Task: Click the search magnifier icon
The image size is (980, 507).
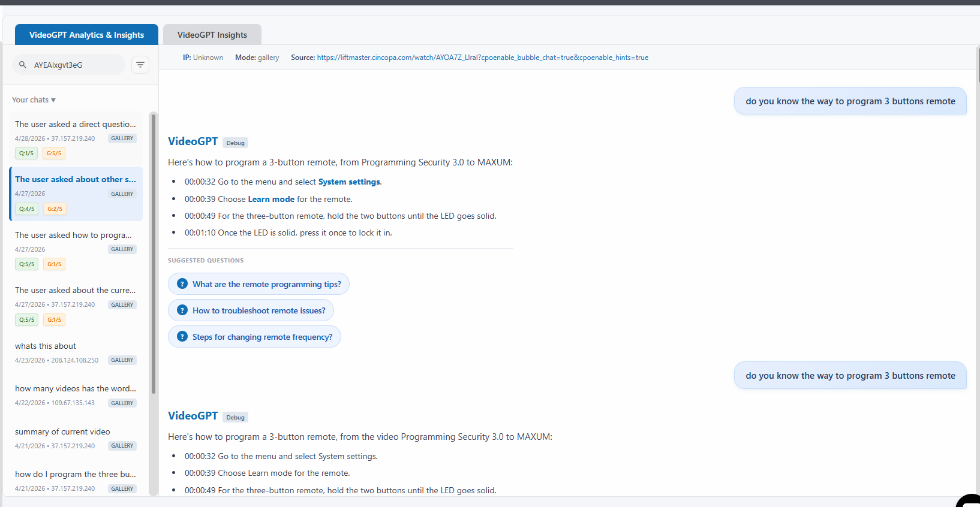Action: pyautogui.click(x=23, y=65)
